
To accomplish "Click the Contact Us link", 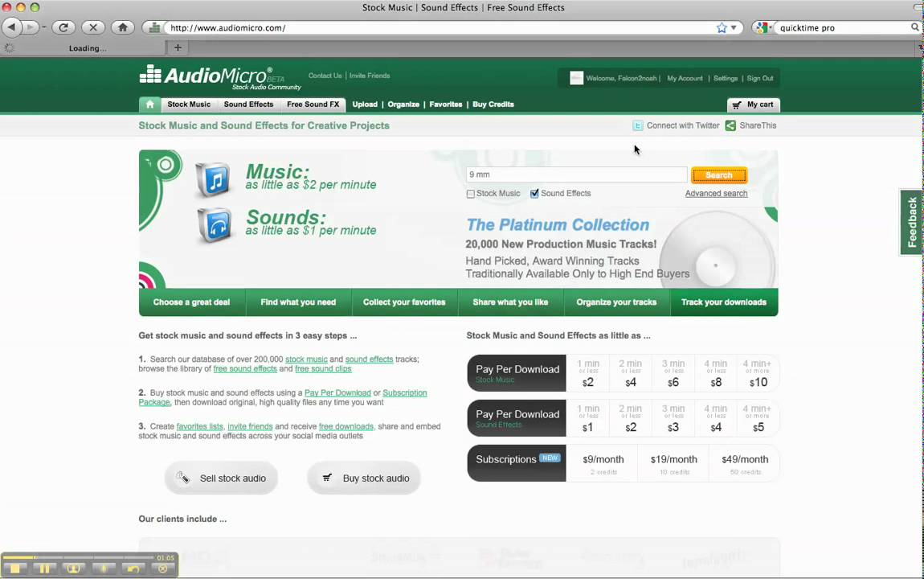I will click(x=325, y=76).
